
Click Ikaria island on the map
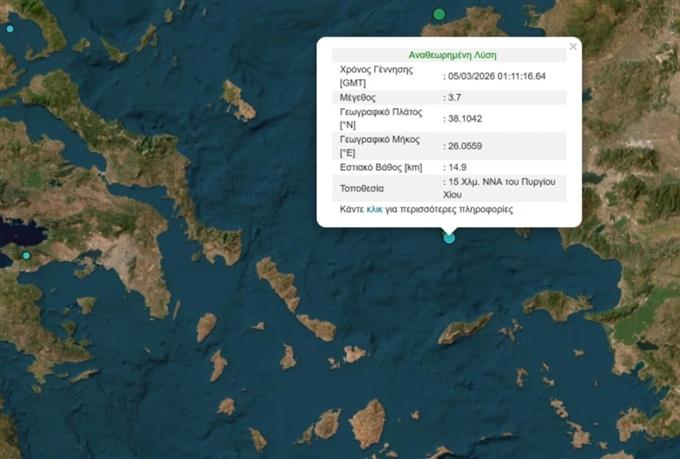pos(466,328)
